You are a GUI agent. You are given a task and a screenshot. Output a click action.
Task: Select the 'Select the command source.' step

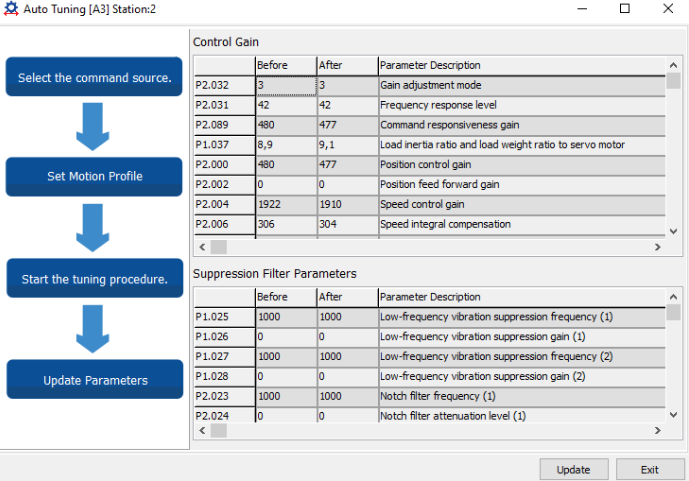[x=95, y=77]
